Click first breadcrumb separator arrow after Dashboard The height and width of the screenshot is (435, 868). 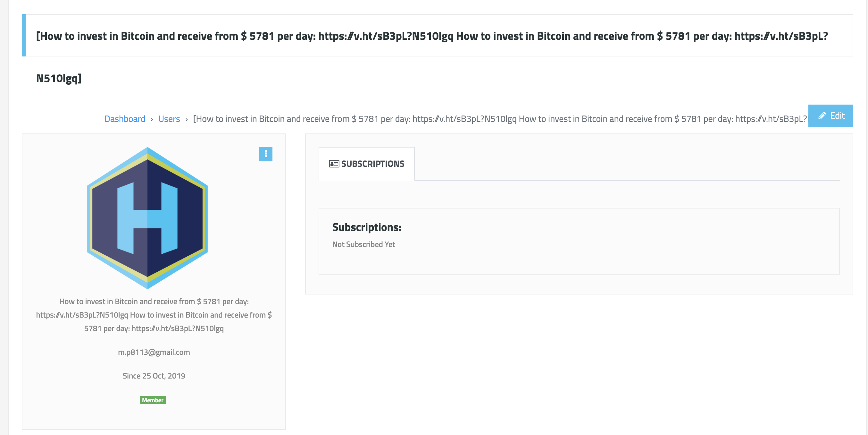(x=152, y=119)
